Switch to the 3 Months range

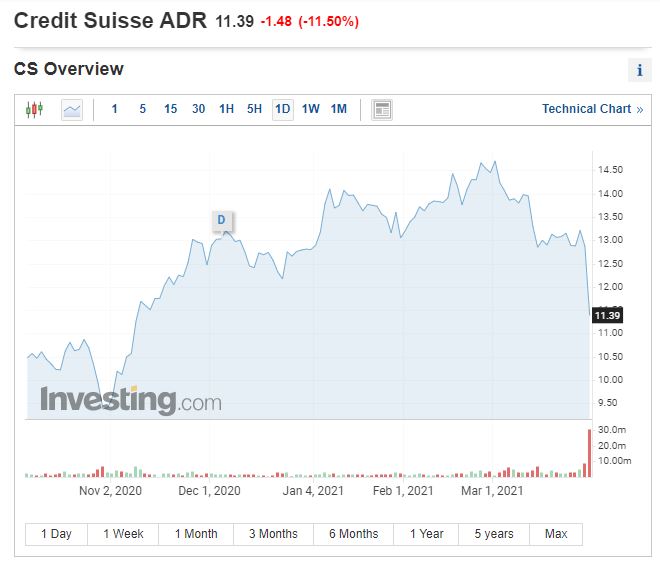click(273, 534)
